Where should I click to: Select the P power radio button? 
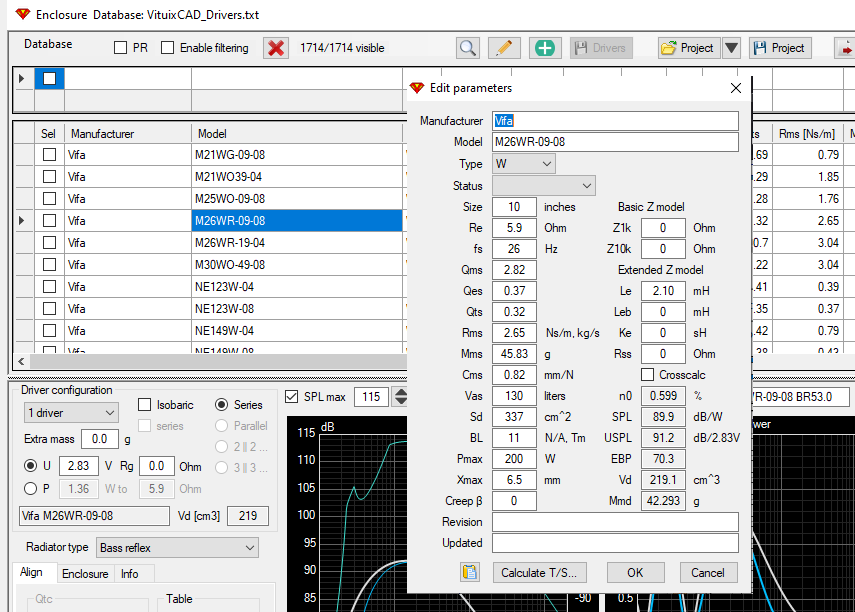[x=31, y=489]
